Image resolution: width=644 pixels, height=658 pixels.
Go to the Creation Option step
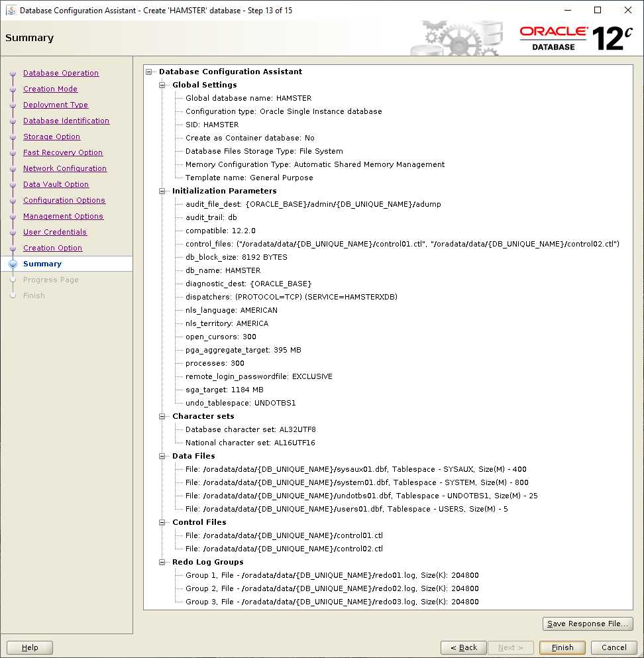pyautogui.click(x=53, y=248)
